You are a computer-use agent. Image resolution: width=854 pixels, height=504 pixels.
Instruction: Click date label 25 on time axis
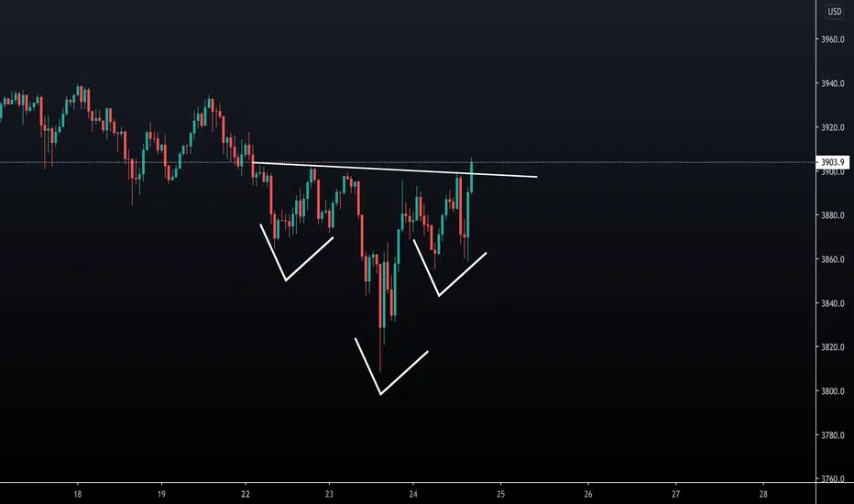pyautogui.click(x=500, y=494)
